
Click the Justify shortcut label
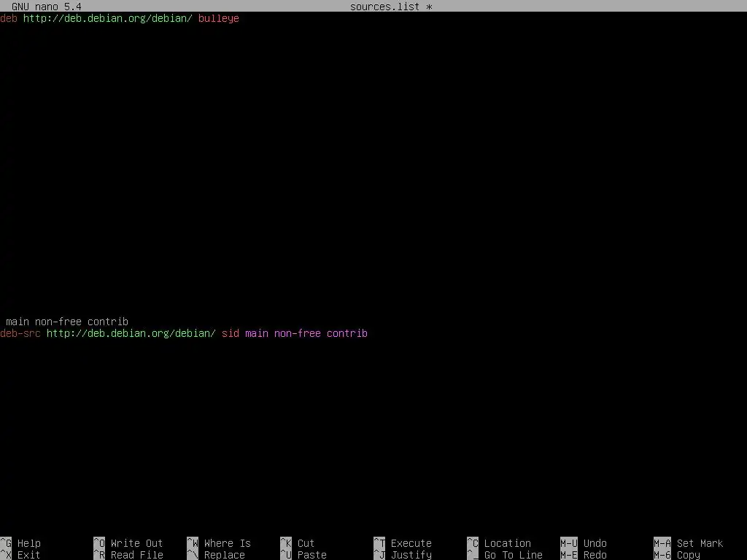pyautogui.click(x=411, y=555)
